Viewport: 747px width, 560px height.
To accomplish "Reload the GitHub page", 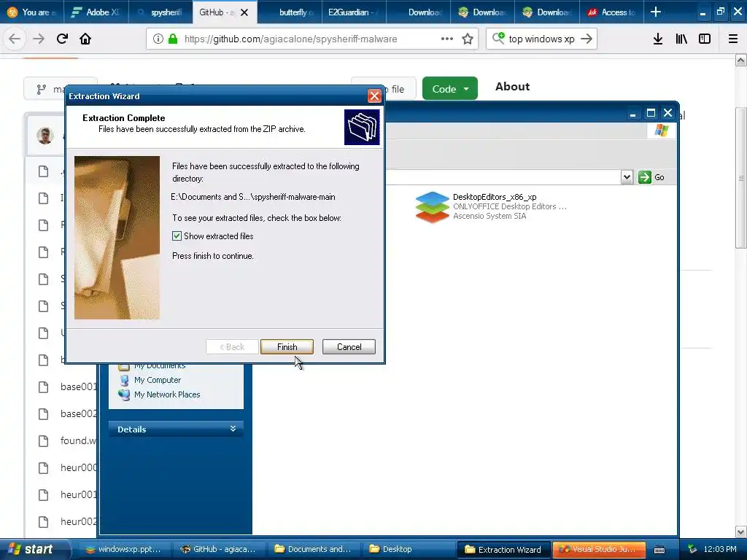I will (62, 39).
